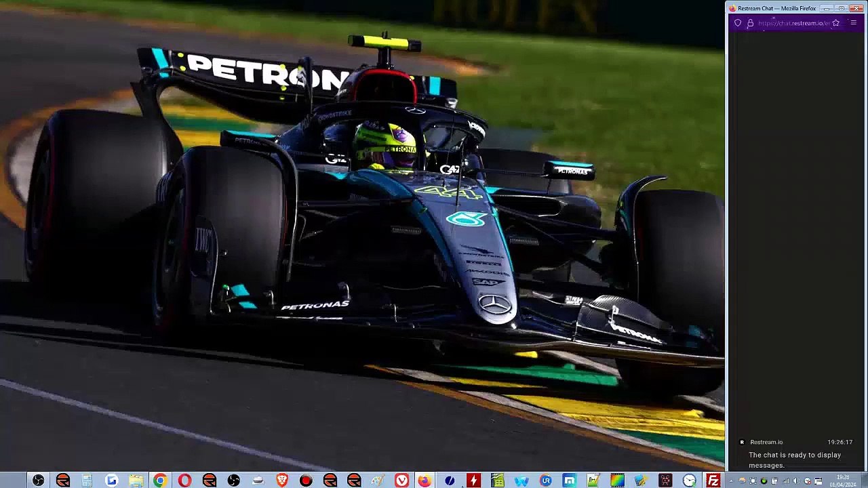This screenshot has width=868, height=488.
Task: Open the Google G icon app on taskbar
Action: coord(112,481)
